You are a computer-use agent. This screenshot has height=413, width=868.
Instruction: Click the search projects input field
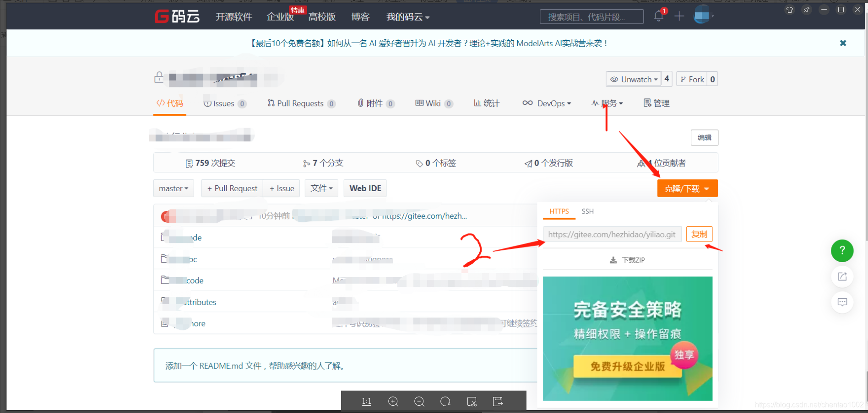(591, 17)
